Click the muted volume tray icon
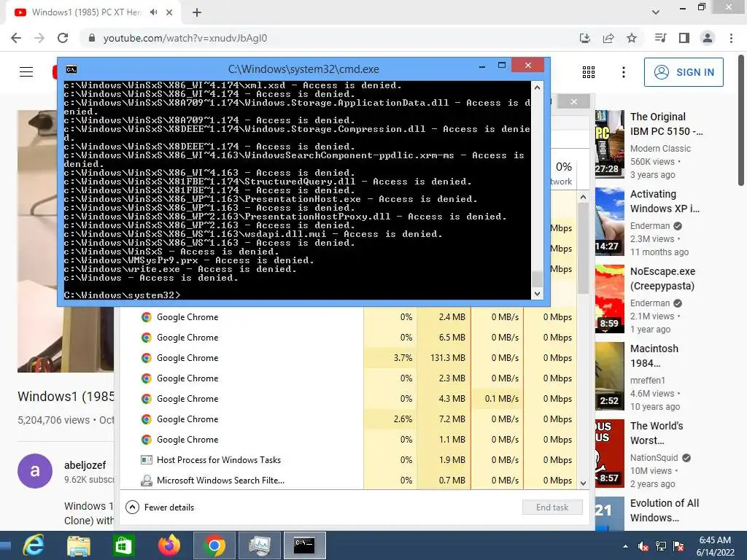The image size is (747, 560). coord(643,546)
